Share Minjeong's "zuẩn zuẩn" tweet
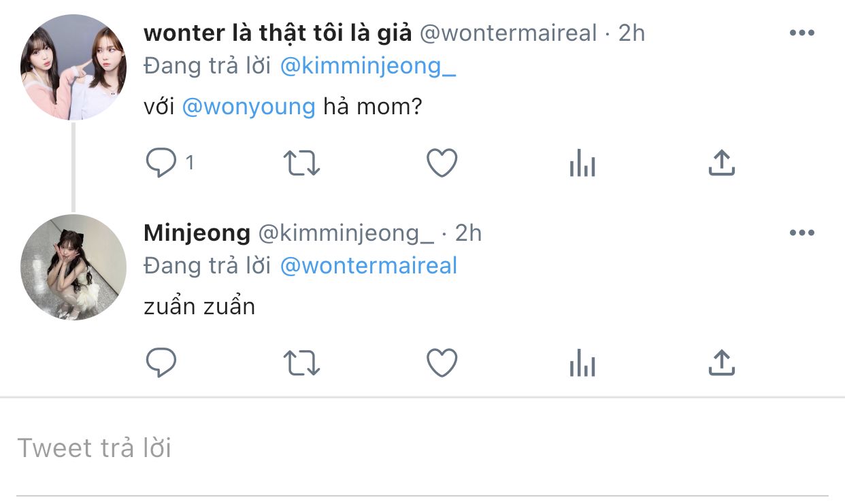 [x=722, y=363]
